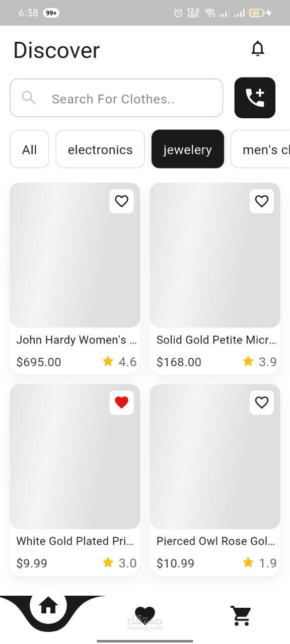290x644 pixels.
Task: Unfavorite the White Gold Plated product
Action: point(121,403)
